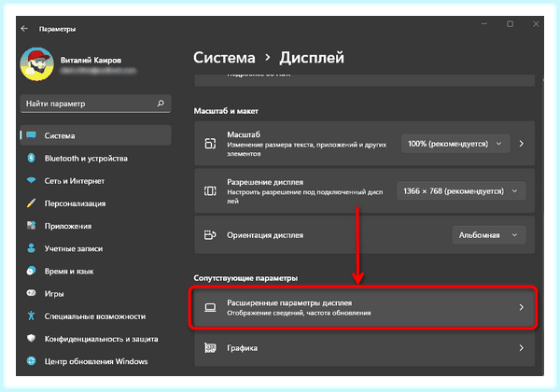Click the Windows Update sync icon

coord(31,361)
